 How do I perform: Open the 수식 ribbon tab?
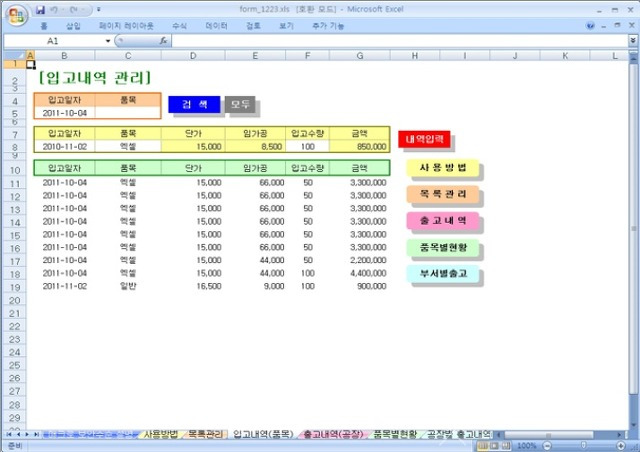179,26
